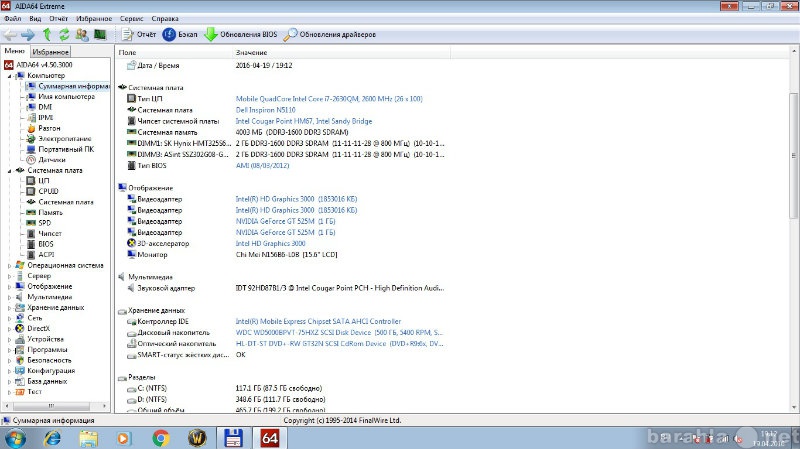Click the monitor diagnostics toolbar icon
This screenshot has height=449, width=800.
[x=100, y=35]
